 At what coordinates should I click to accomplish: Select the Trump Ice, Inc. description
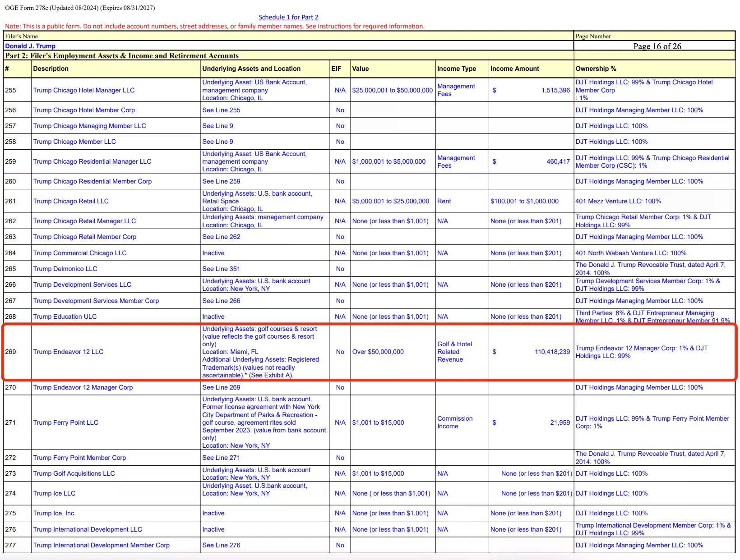[x=54, y=513]
